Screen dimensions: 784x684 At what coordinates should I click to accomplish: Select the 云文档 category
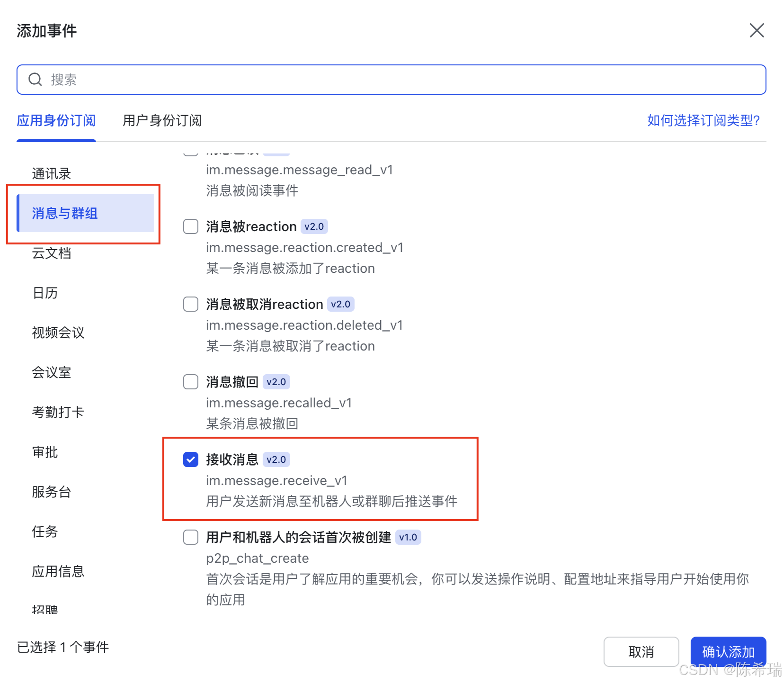click(x=52, y=253)
